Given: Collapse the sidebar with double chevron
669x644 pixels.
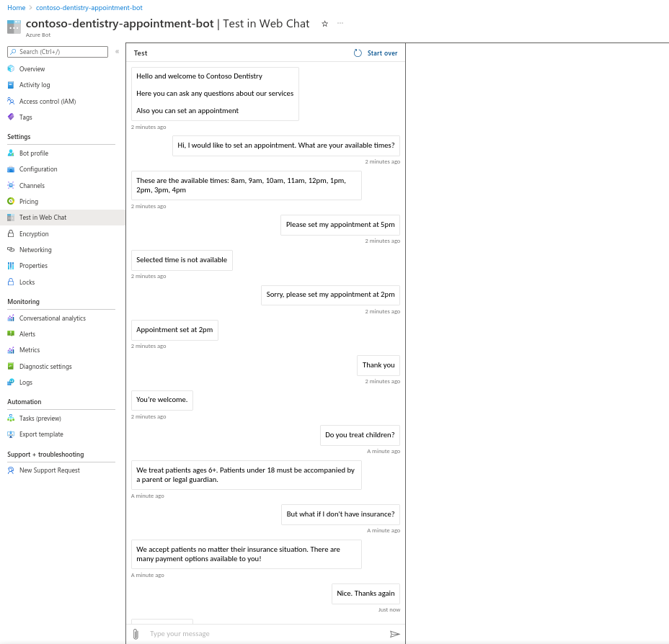Looking at the screenshot, I should (x=117, y=52).
